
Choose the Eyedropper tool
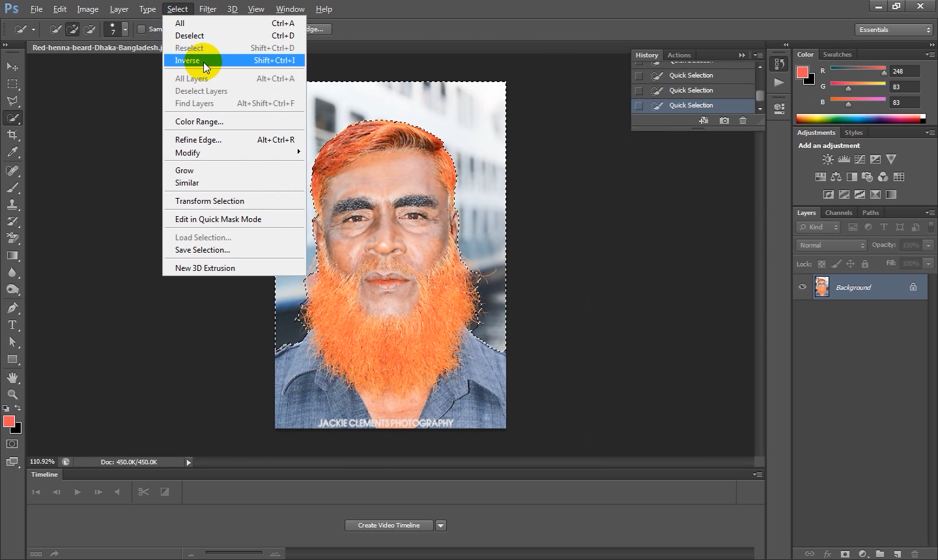point(12,152)
